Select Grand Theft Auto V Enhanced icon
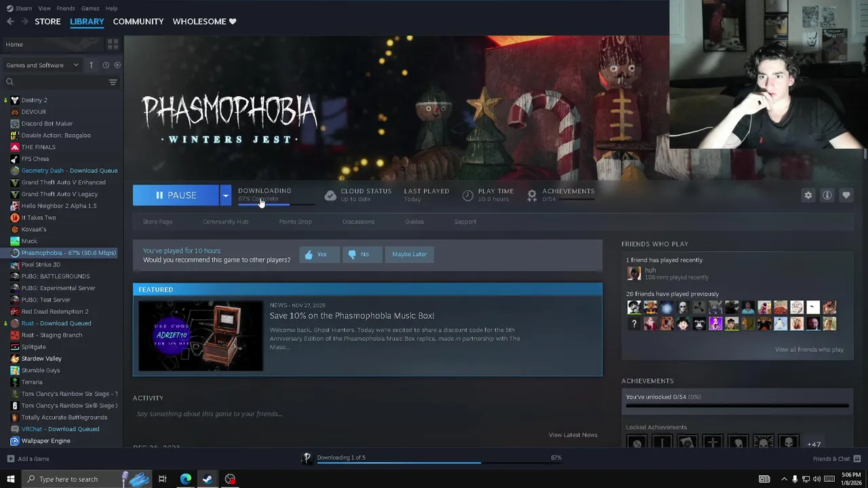Viewport: 868px width, 488px height. coord(15,182)
